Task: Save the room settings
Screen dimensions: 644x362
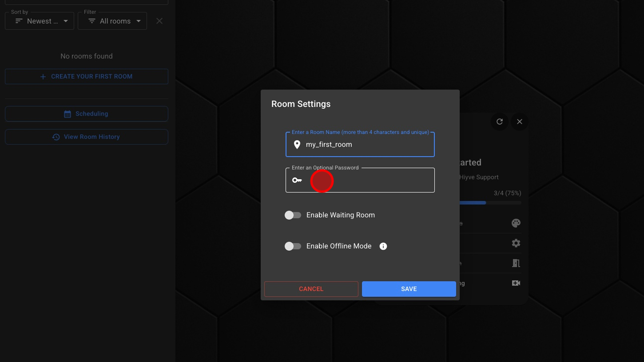Action: coord(409,289)
